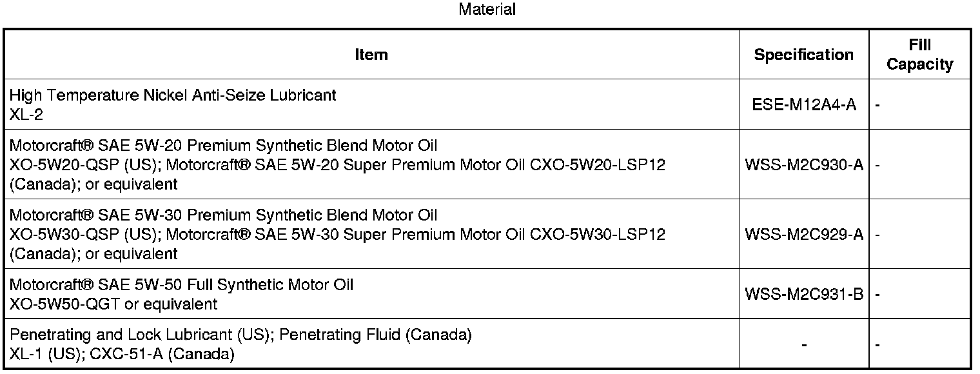Select the XO-5W20-QSP (US) part number

[x=84, y=164]
